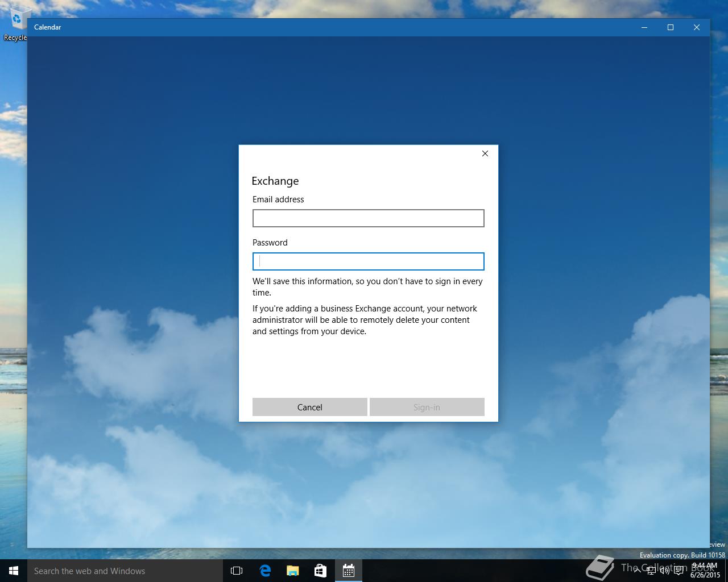
Task: Close the Calendar window
Action: point(697,27)
